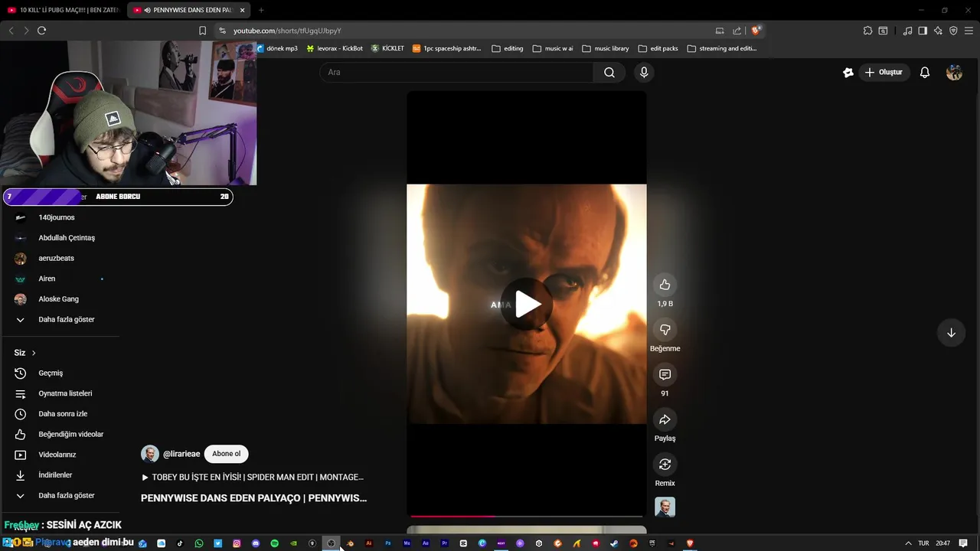Seek on the short's red progress bar

(527, 517)
